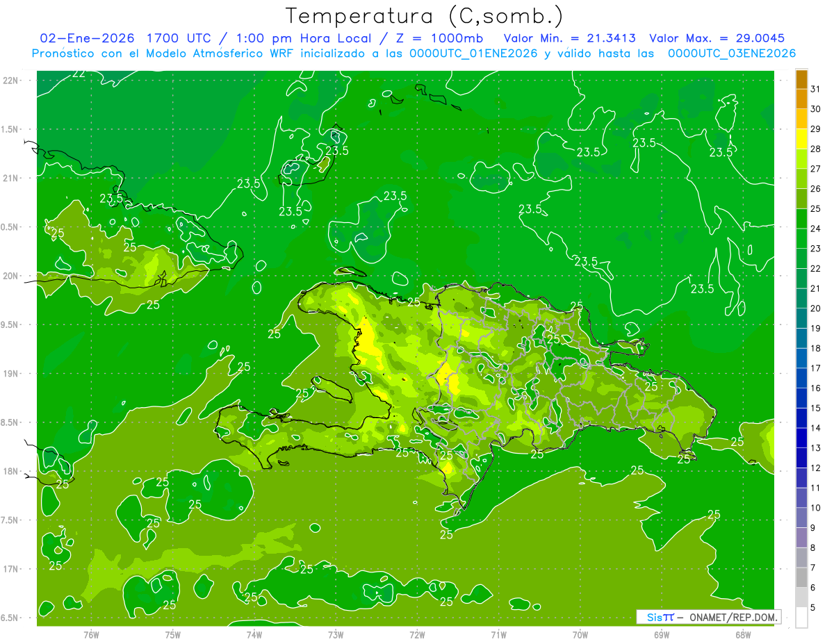Click the '0000UTC_01ENE2026' initialization time
The image size is (834, 644).
[473, 53]
